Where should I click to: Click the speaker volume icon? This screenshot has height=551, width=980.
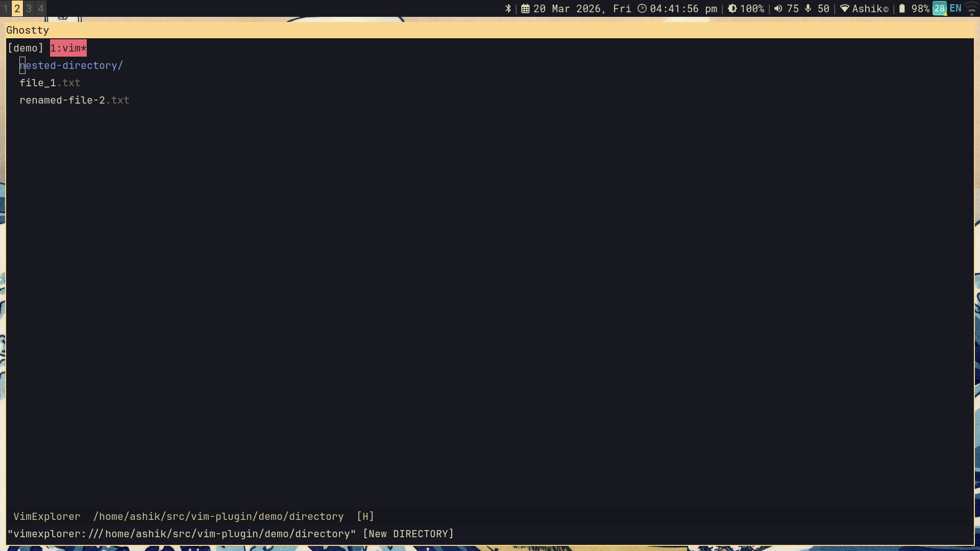coord(778,9)
